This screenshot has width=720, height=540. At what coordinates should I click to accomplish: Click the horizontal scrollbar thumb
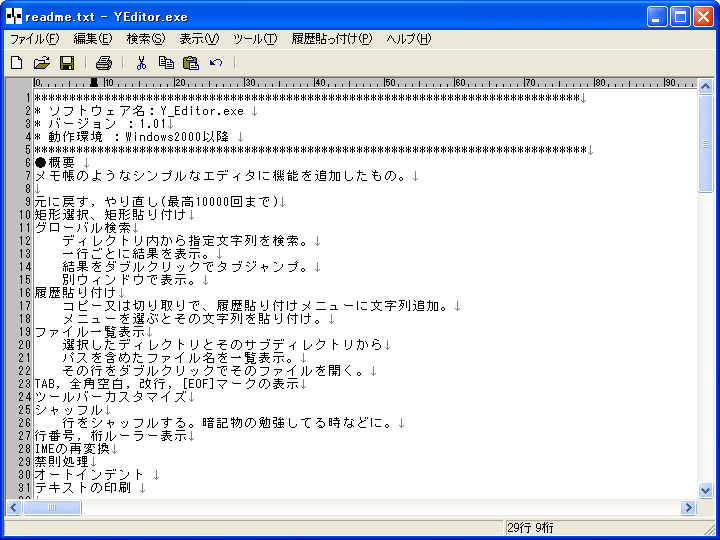click(52, 507)
